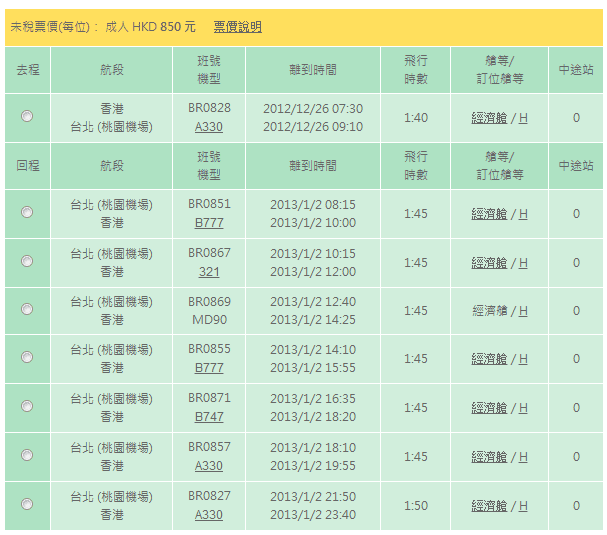Open B777 aircraft link for BR0851
This screenshot has width=607, height=535.
[209, 222]
